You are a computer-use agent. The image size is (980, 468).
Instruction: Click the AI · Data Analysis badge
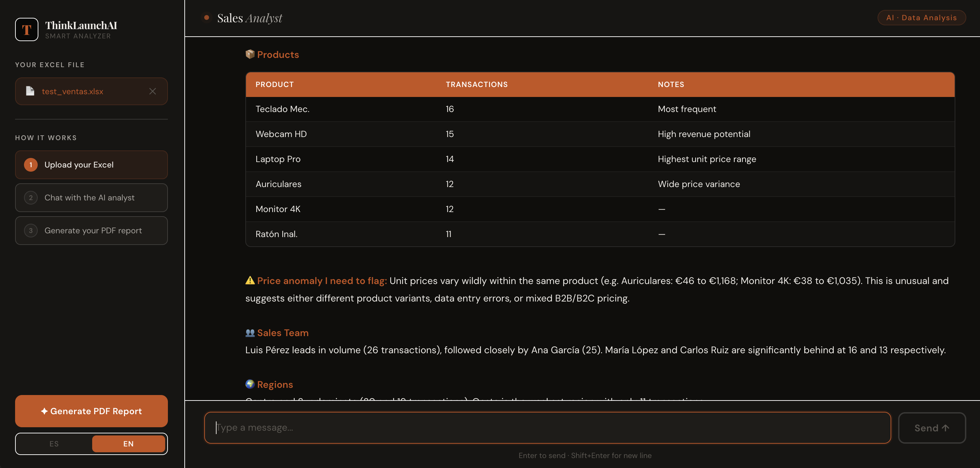921,17
